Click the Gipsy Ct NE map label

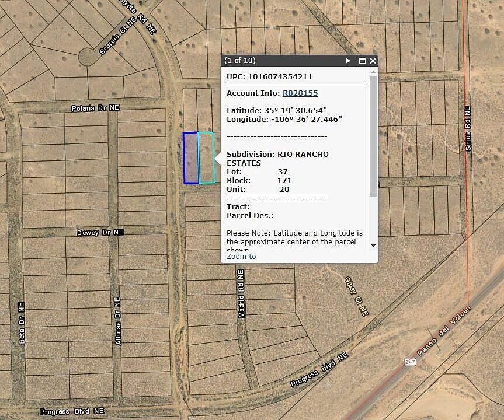click(x=356, y=297)
